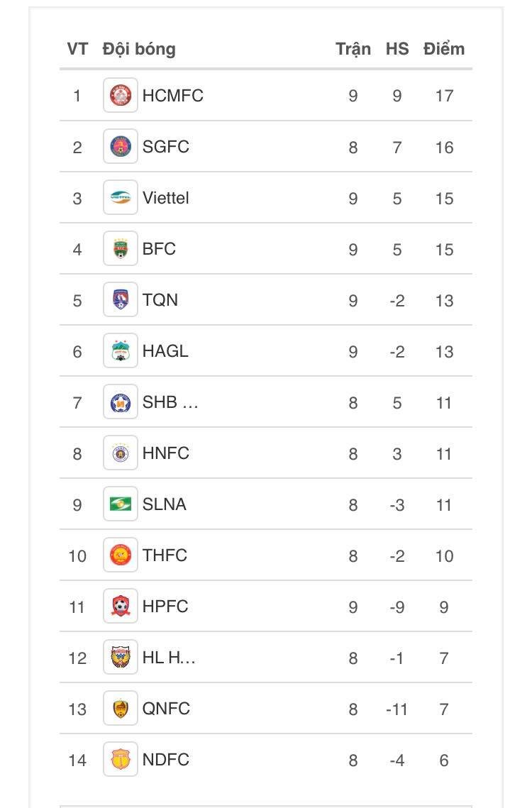This screenshot has width=532, height=808.
Task: Click the Trận column header
Action: pyautogui.click(x=353, y=50)
